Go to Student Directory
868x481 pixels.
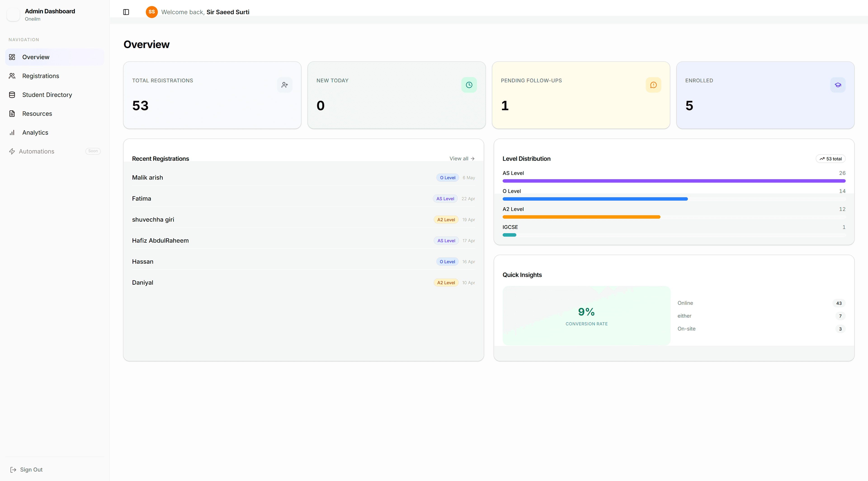tap(54, 95)
